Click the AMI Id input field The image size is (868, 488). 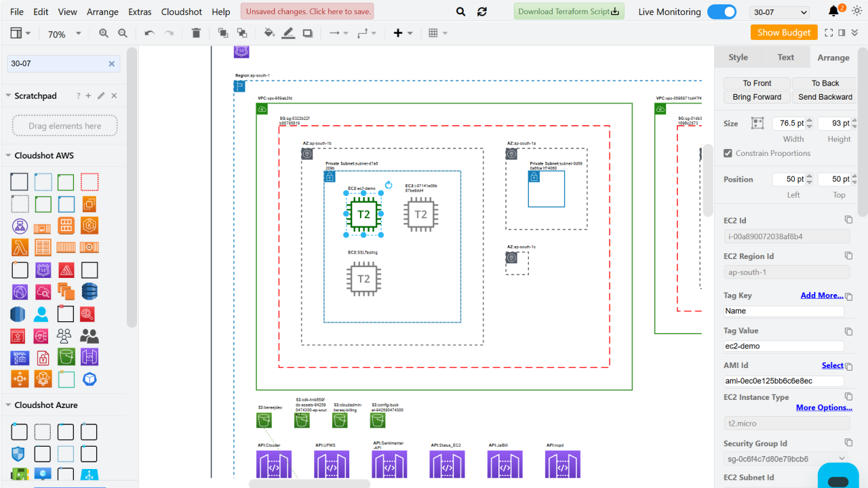click(784, 381)
